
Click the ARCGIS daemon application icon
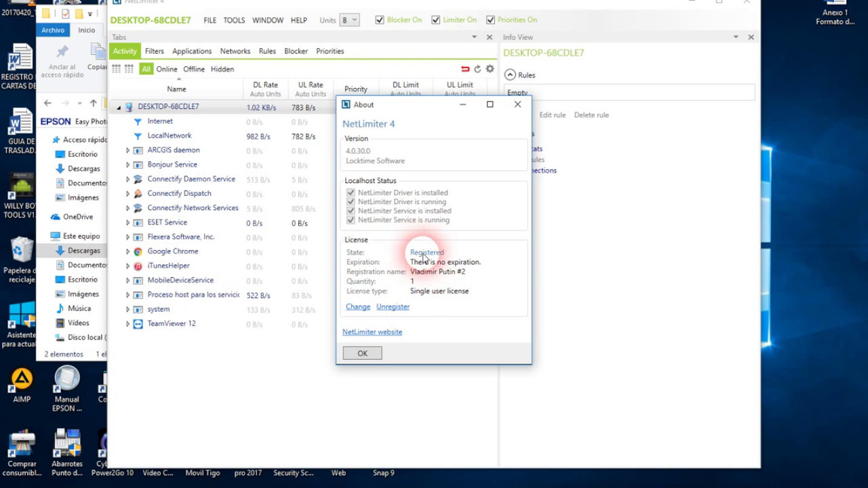pyautogui.click(x=138, y=150)
